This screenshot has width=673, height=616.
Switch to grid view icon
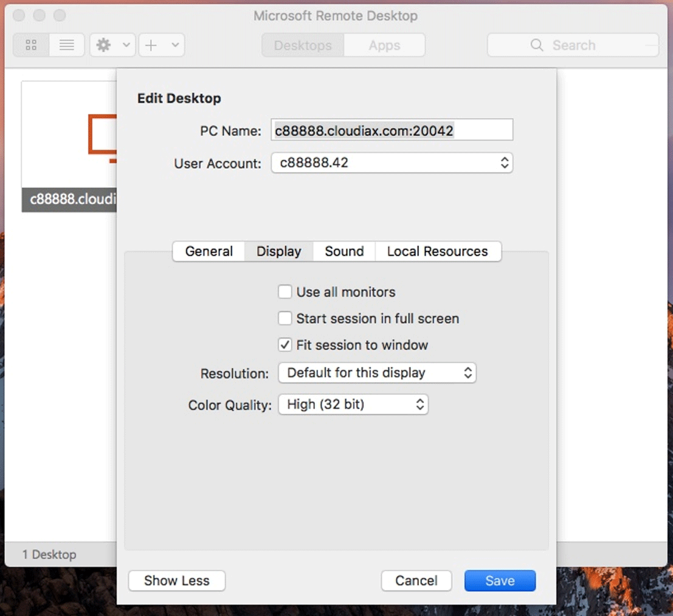pos(31,45)
